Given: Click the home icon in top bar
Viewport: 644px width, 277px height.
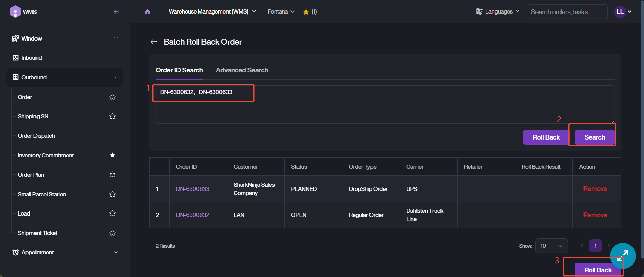Looking at the screenshot, I should [x=147, y=12].
